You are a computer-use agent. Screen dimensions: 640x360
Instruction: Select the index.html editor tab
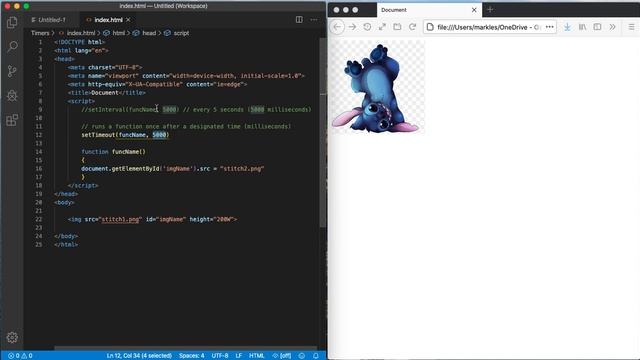(x=108, y=20)
